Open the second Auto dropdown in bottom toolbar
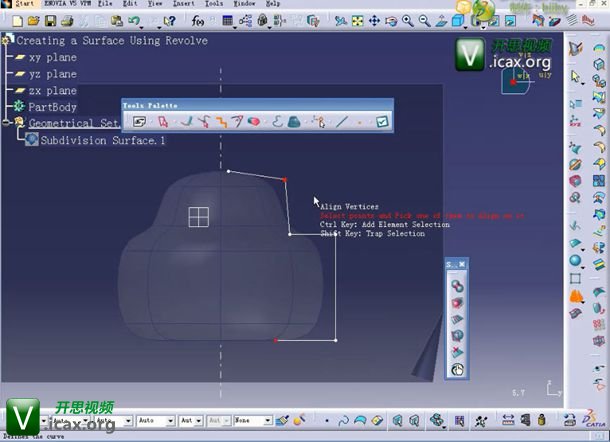Screen dimensions: 610x442 tap(155, 421)
